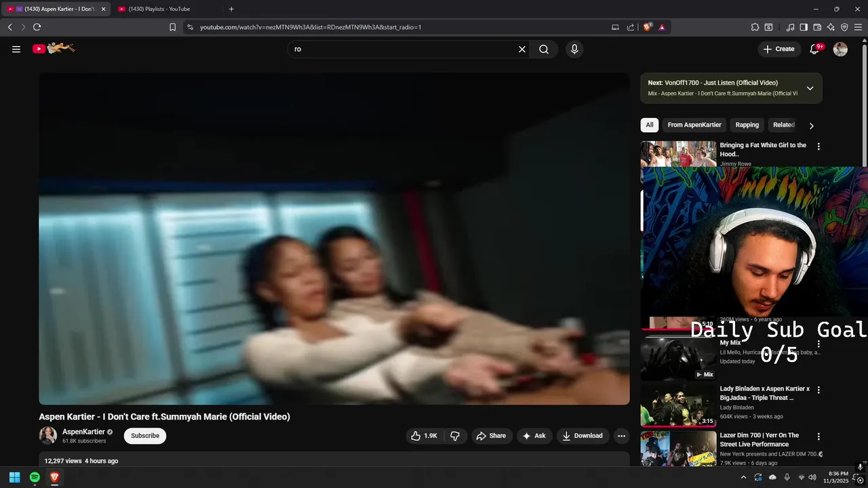This screenshot has height=488, width=868.
Task: Open the music note playlist icon
Action: 790,27
